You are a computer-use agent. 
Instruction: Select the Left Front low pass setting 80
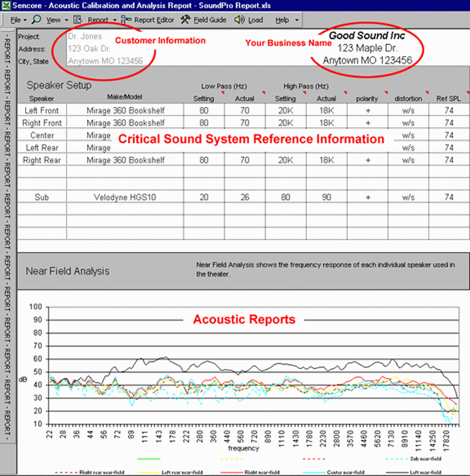click(204, 111)
